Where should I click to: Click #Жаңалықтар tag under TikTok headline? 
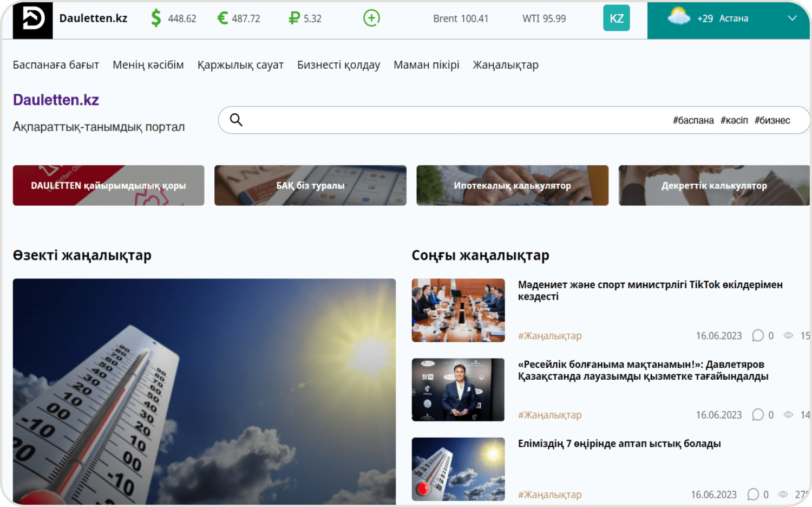tap(549, 336)
